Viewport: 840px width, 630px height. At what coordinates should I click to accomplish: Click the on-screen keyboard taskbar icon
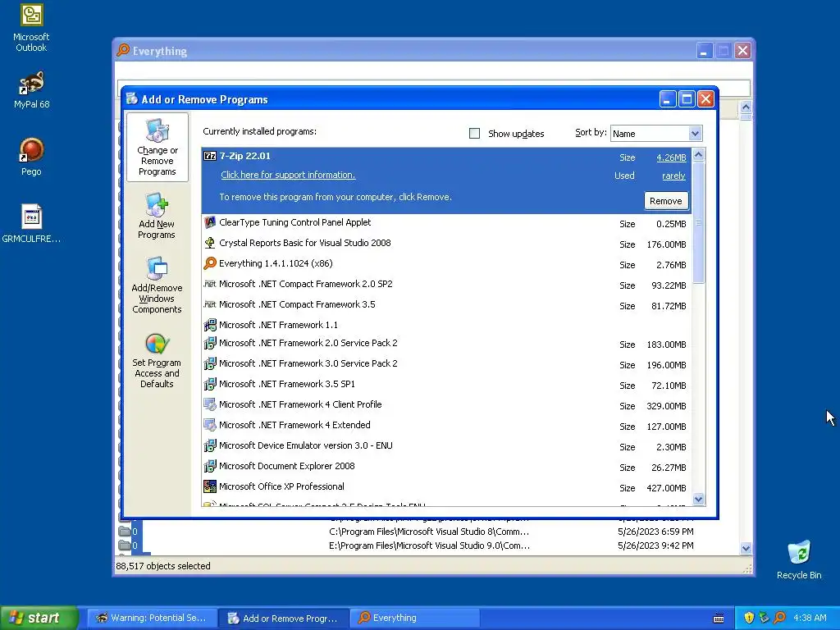point(719,619)
